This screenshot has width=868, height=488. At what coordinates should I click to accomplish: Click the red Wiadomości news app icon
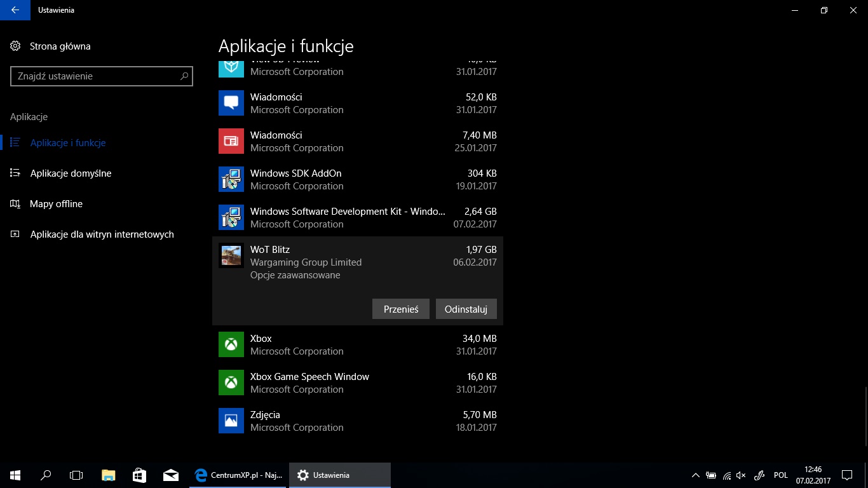pos(231,141)
